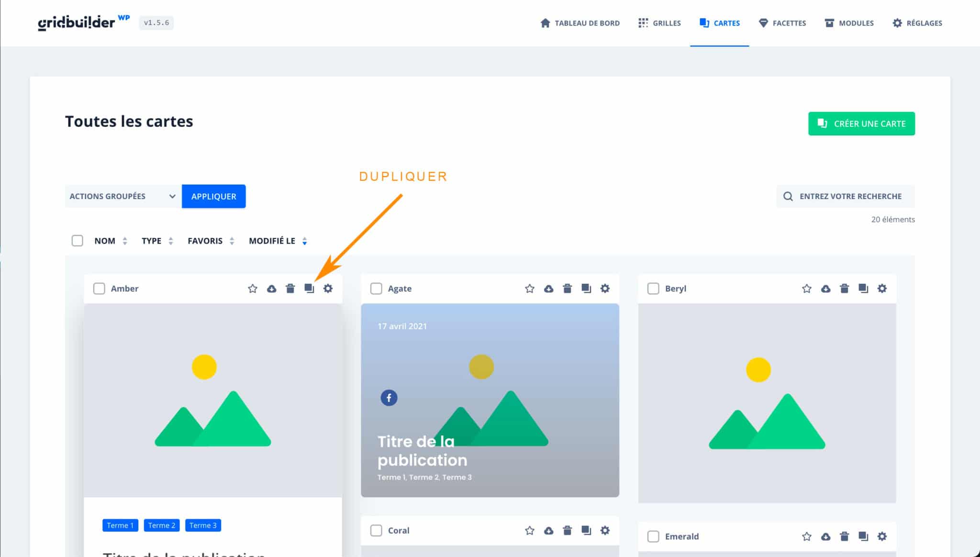
Task: Duplicate the Amber card
Action: tap(309, 289)
